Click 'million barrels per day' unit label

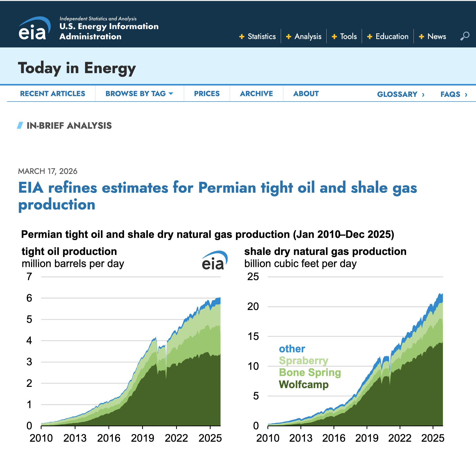click(73, 264)
